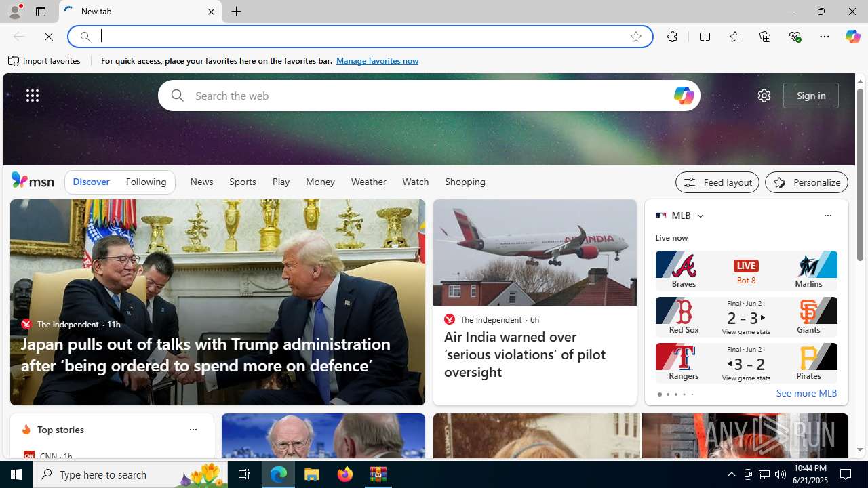Open the News tab
Screen dimensions: 868x488
201,182
